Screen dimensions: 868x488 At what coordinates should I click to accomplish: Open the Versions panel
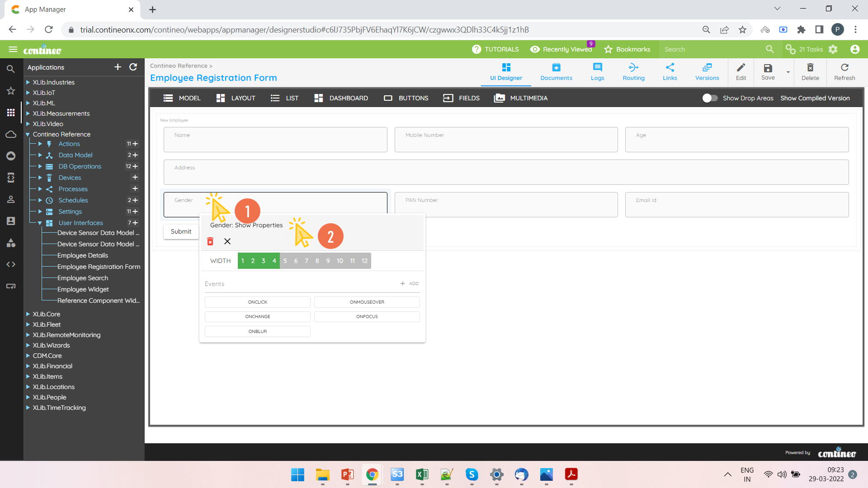tap(707, 72)
